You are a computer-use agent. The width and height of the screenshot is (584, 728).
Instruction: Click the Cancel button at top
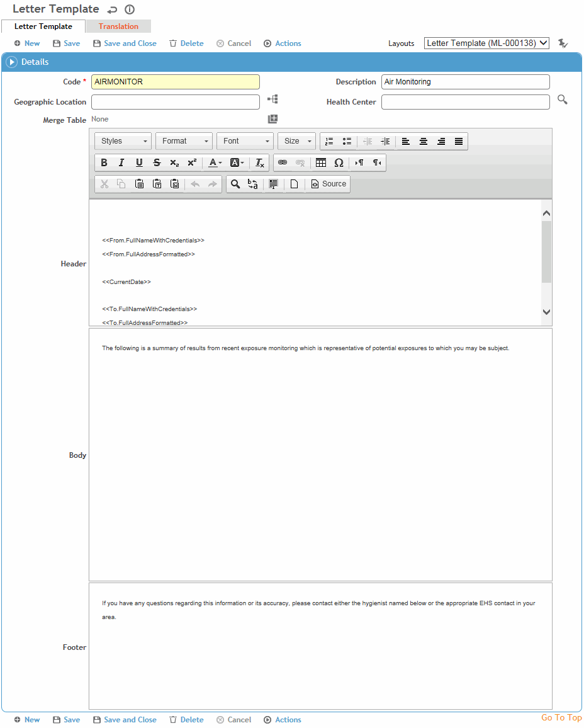(233, 43)
